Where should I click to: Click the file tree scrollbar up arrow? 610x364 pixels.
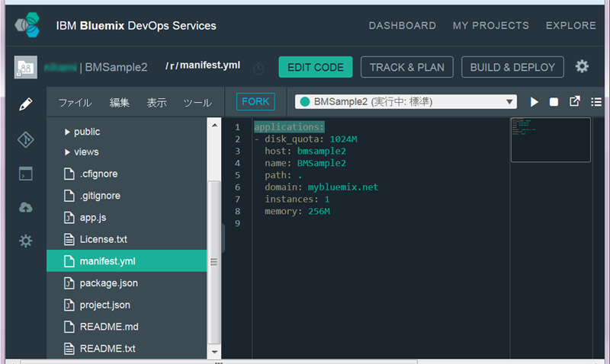click(x=215, y=125)
